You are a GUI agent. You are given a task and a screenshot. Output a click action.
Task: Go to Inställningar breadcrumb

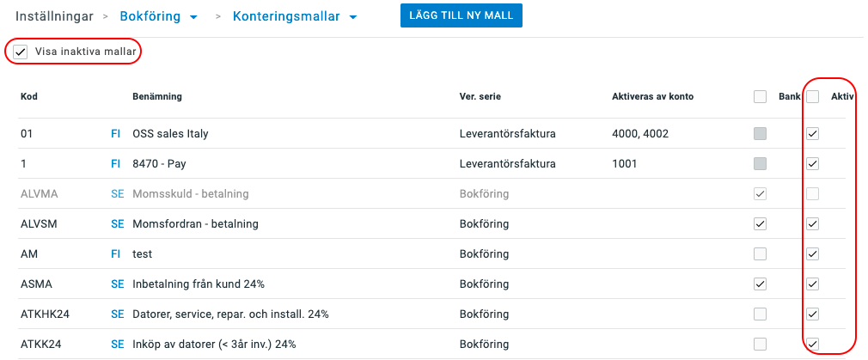point(54,16)
